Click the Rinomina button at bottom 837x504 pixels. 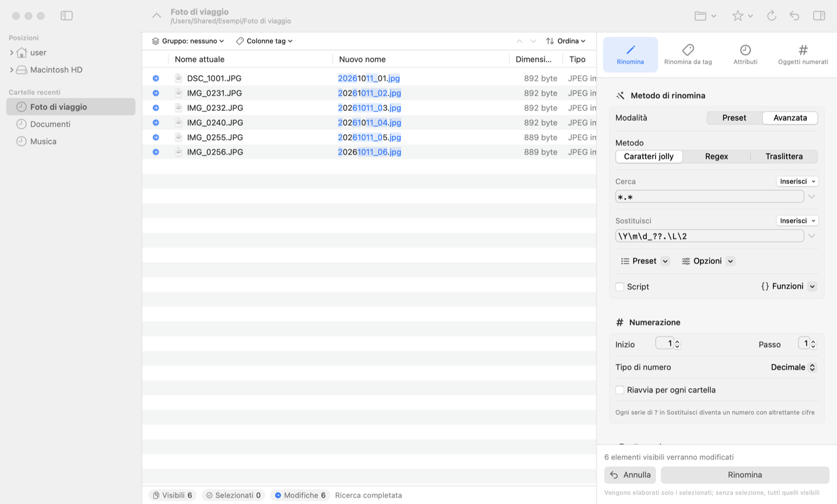[x=745, y=475]
